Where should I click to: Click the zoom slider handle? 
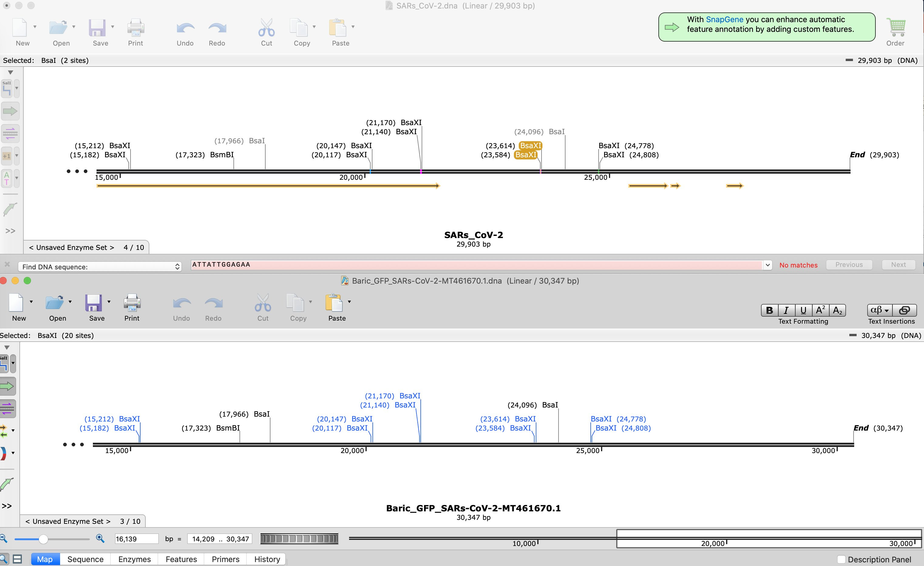43,539
